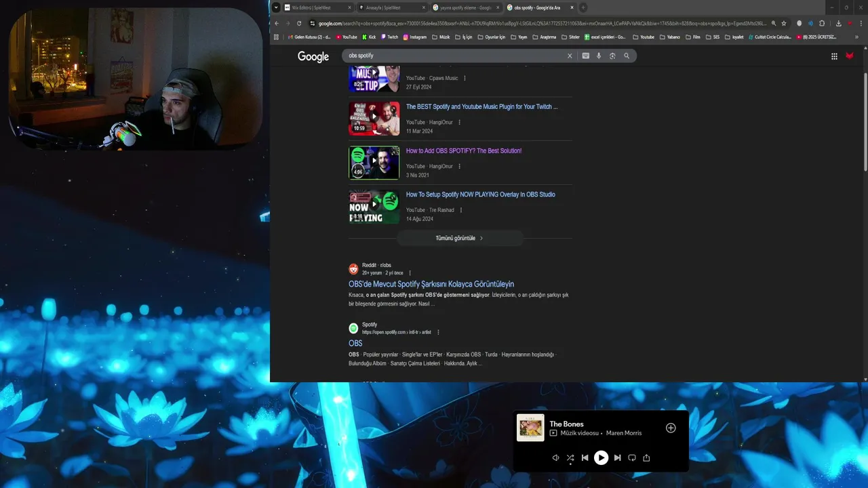Switch to Wix Editörü tab

(x=318, y=7)
